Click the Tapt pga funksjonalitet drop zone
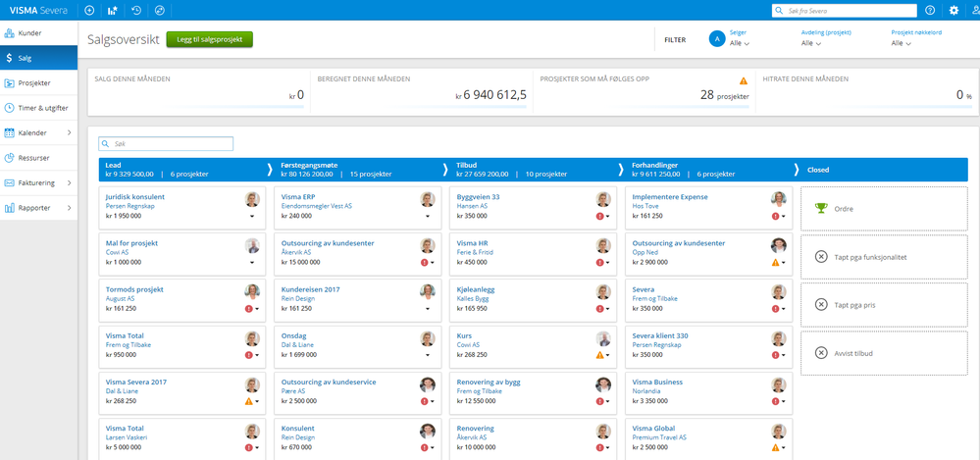 tap(884, 257)
